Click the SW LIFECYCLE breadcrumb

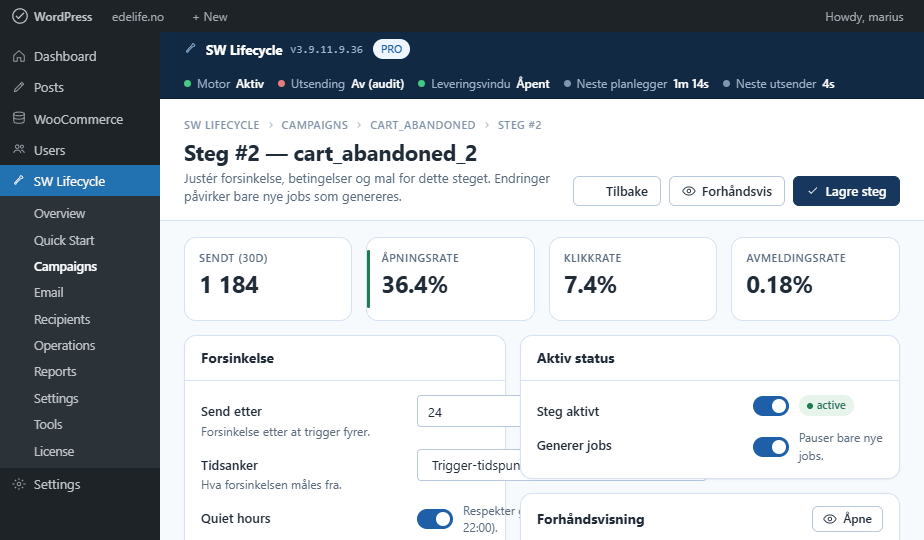click(x=222, y=125)
